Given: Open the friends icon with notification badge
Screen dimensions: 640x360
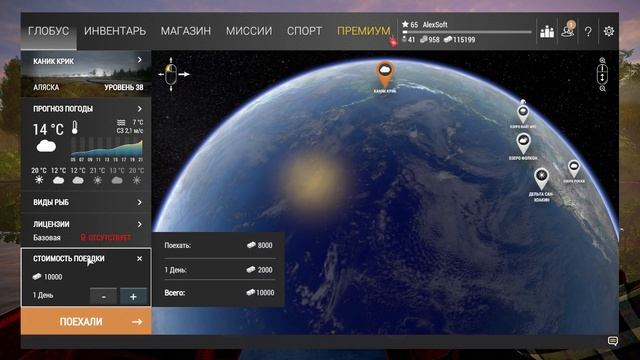Looking at the screenshot, I should pyautogui.click(x=568, y=30).
